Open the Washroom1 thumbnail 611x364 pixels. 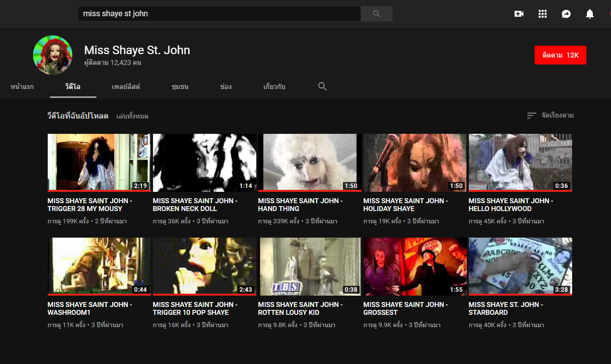[99, 267]
